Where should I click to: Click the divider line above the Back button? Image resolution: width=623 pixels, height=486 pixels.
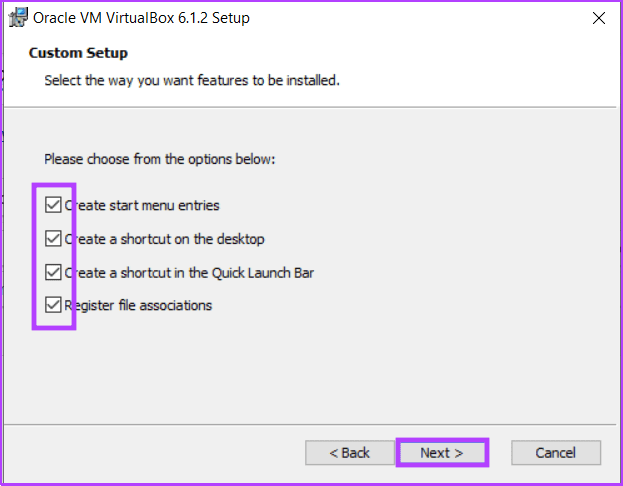click(x=310, y=424)
